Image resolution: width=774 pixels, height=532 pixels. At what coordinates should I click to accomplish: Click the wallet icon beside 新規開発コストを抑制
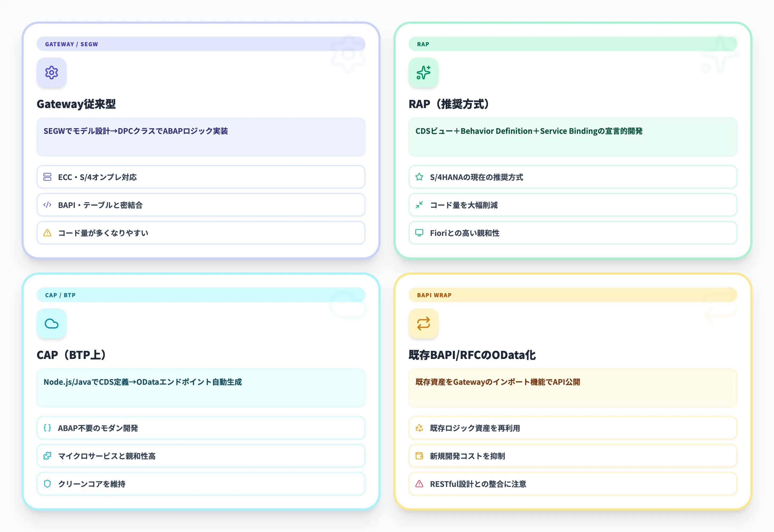point(419,456)
